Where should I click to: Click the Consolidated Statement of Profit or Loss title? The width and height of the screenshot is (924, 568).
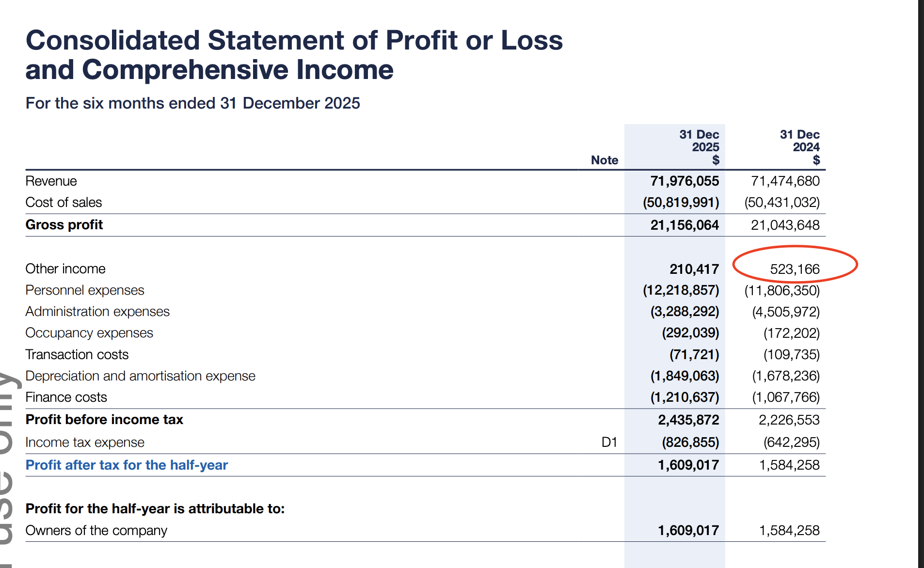(x=294, y=54)
